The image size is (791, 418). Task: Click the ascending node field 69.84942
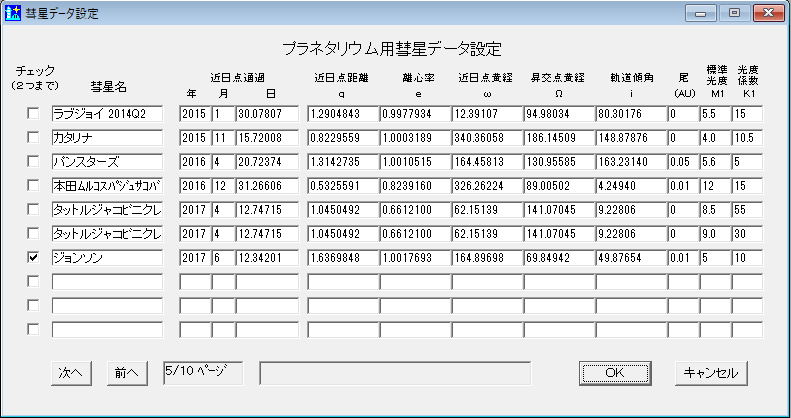(x=558, y=258)
